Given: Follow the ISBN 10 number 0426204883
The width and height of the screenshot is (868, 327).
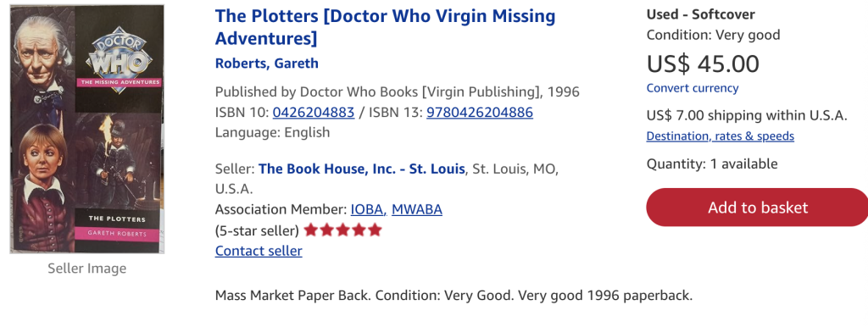Looking at the screenshot, I should [x=314, y=113].
